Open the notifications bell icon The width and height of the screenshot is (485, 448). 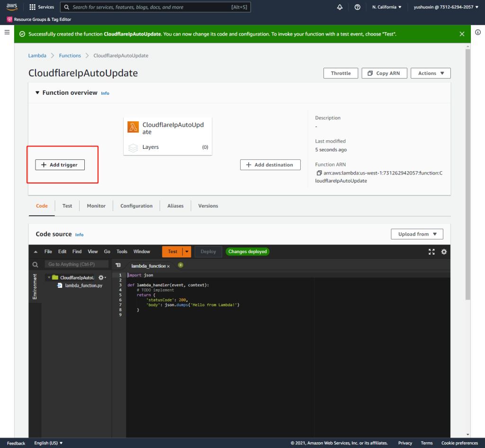[340, 7]
